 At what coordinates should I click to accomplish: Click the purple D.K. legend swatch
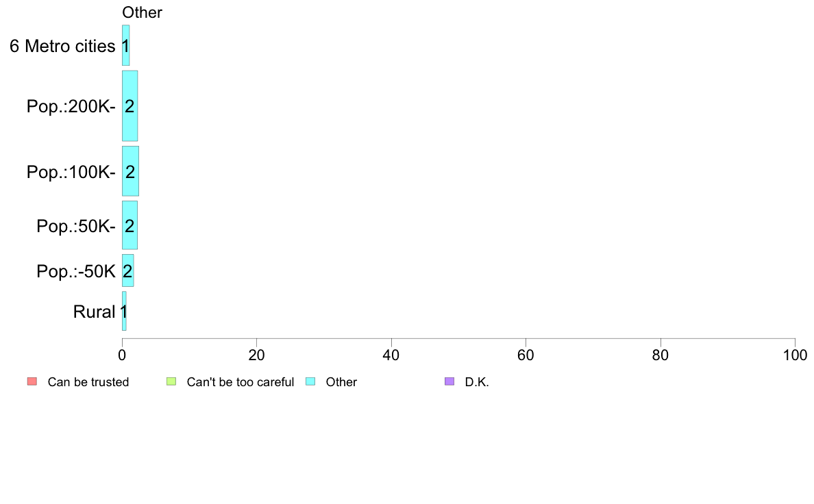pos(449,381)
